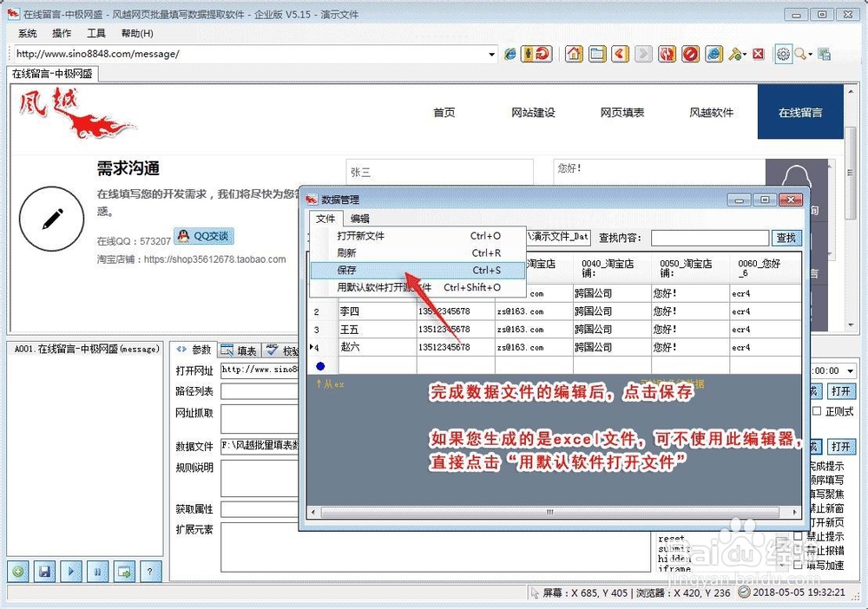Switch to the 填表 tab

(x=239, y=350)
